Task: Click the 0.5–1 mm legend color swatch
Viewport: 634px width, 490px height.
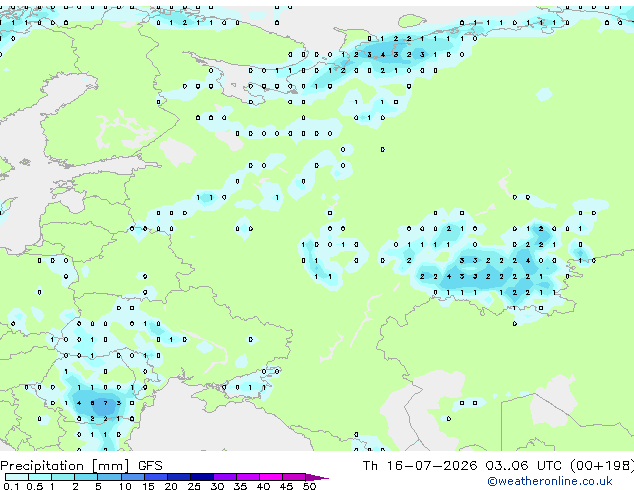Action: pyautogui.click(x=40, y=477)
